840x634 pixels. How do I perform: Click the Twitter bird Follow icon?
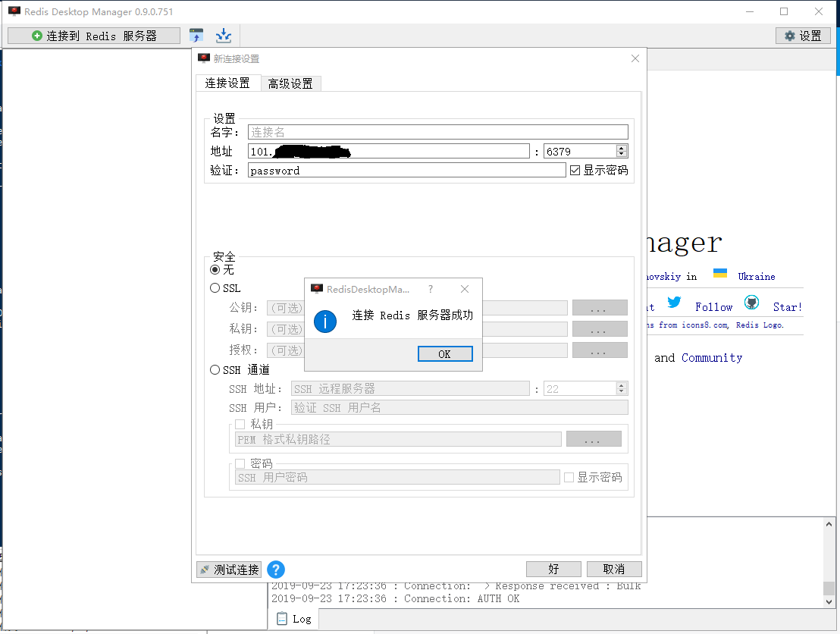(674, 303)
